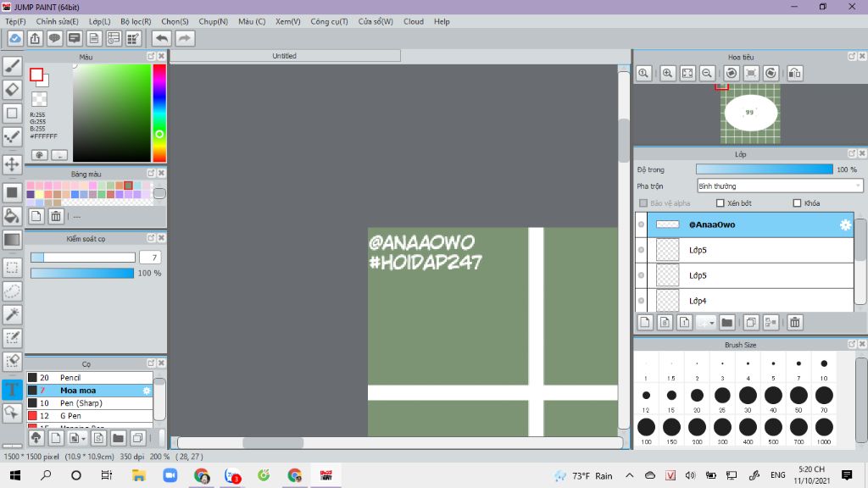
Task: Select the Operation (object select) tool
Action: [x=12, y=413]
